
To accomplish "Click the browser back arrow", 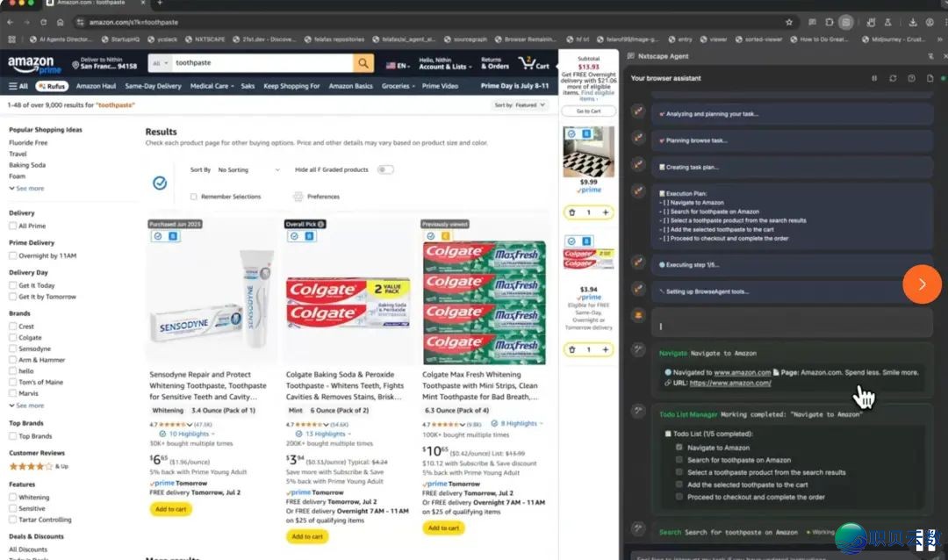I will tap(11, 22).
